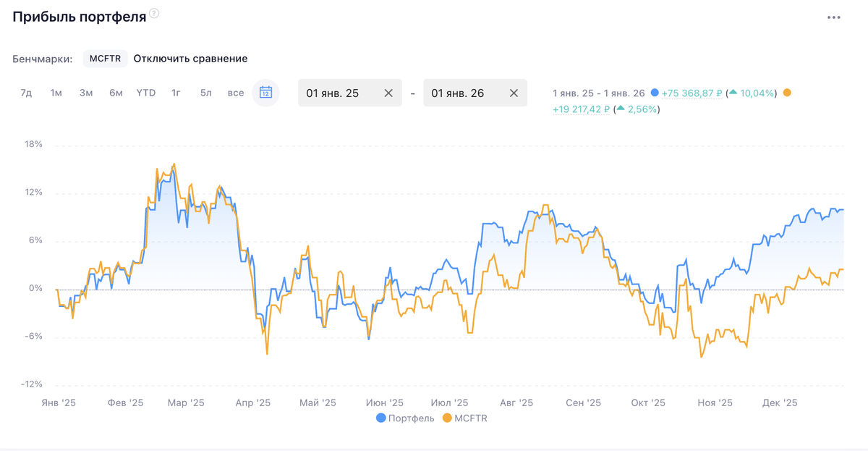Clear the end date 01 янв. 26
This screenshot has width=868, height=451.
point(514,93)
